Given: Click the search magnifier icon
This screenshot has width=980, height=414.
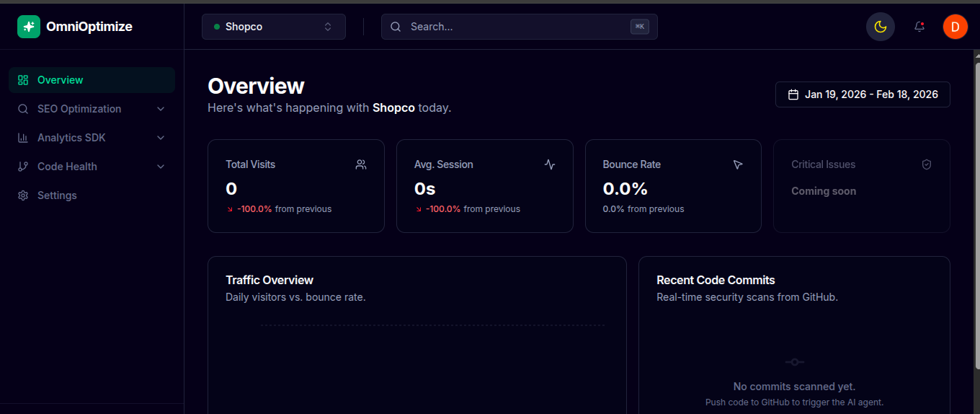Looking at the screenshot, I should click(x=396, y=27).
